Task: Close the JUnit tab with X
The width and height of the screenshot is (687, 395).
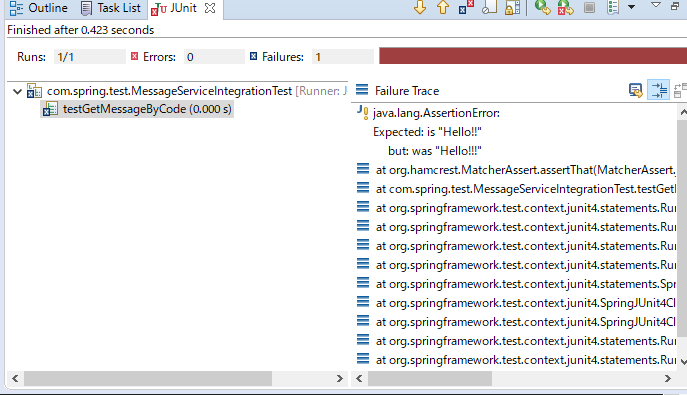Action: tap(210, 8)
